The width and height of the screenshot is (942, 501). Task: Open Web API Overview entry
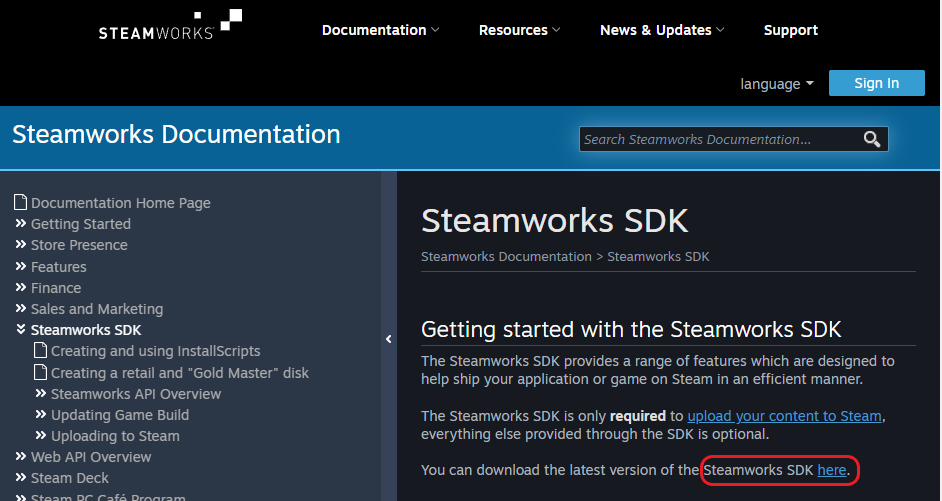[91, 457]
